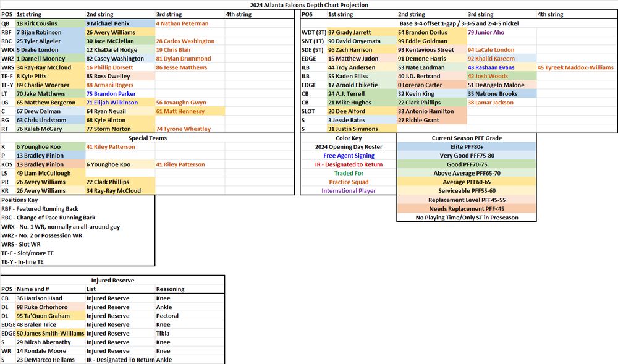Click '42 Josh Woods' cell
Image resolution: width=618 pixels, height=364 pixels.
tap(501, 77)
